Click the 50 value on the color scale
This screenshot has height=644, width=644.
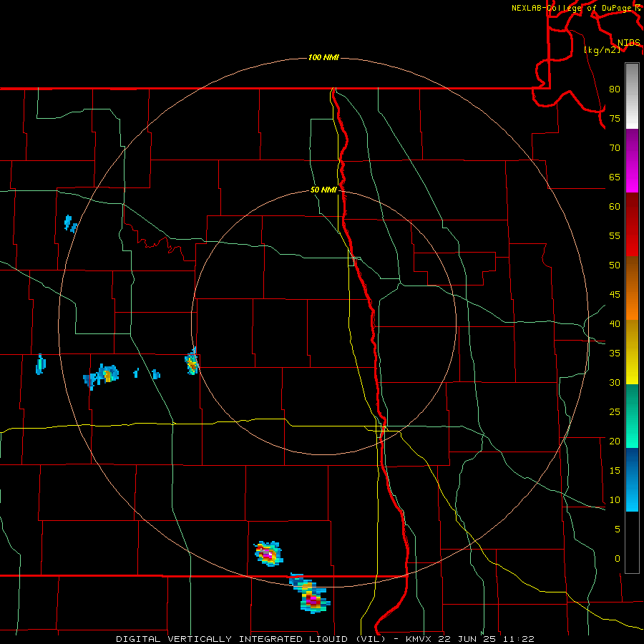[x=615, y=265]
